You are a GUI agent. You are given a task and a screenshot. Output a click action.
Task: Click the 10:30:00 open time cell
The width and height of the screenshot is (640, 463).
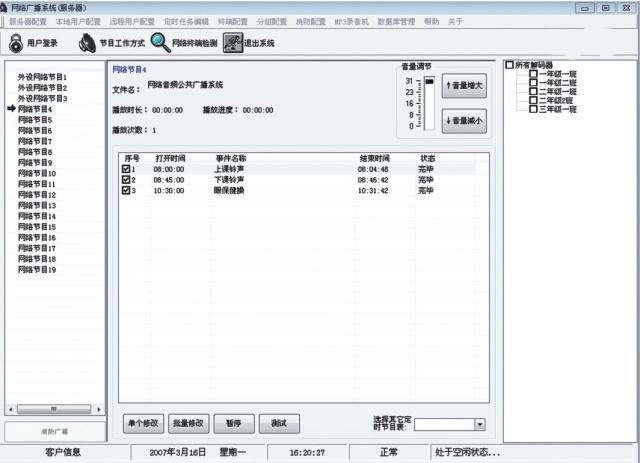(x=169, y=191)
